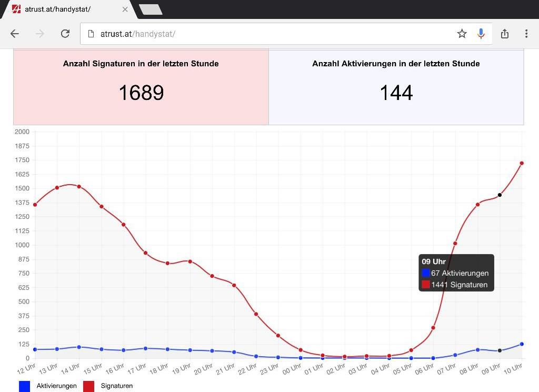The image size is (539, 392).
Task: Bookmark this page with the star icon
Action: pos(462,34)
